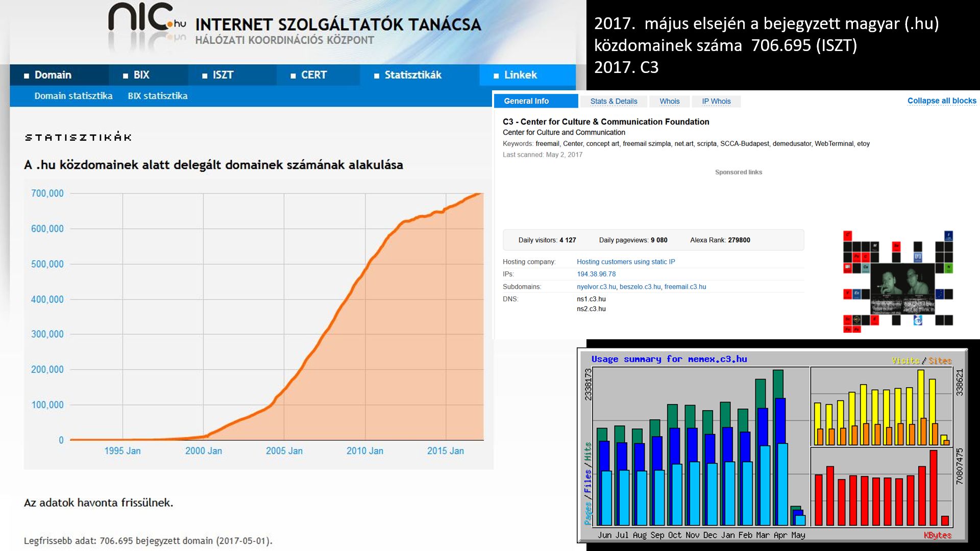Image resolution: width=980 pixels, height=551 pixels.
Task: Click Collapse all blocks link
Action: pyautogui.click(x=942, y=101)
